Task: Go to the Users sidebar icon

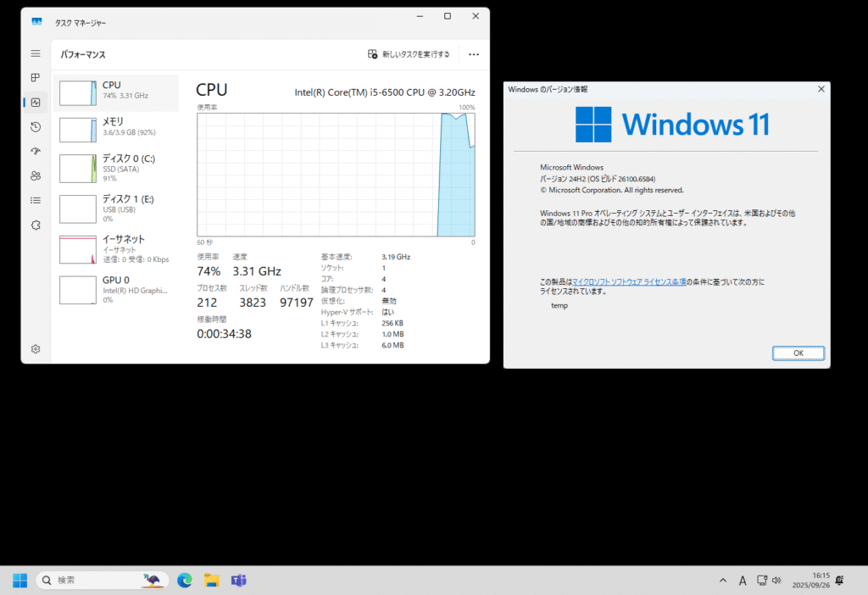Action: point(36,176)
